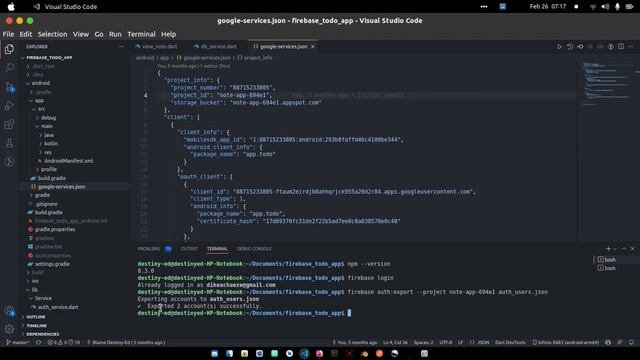Open the Run menu
This screenshot has height=360, width=640.
[115, 34]
